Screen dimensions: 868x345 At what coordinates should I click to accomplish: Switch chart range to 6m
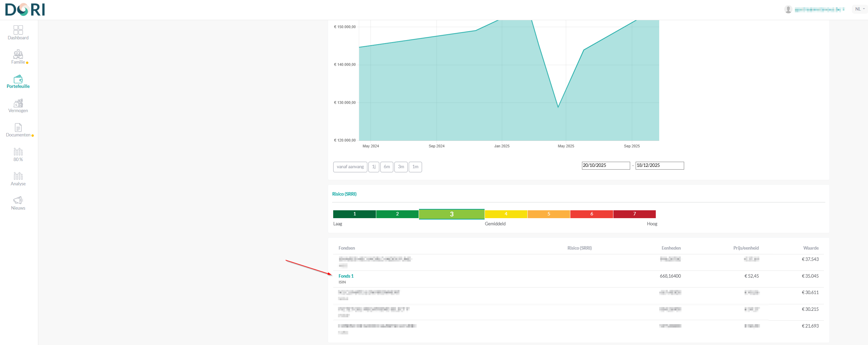(x=386, y=167)
